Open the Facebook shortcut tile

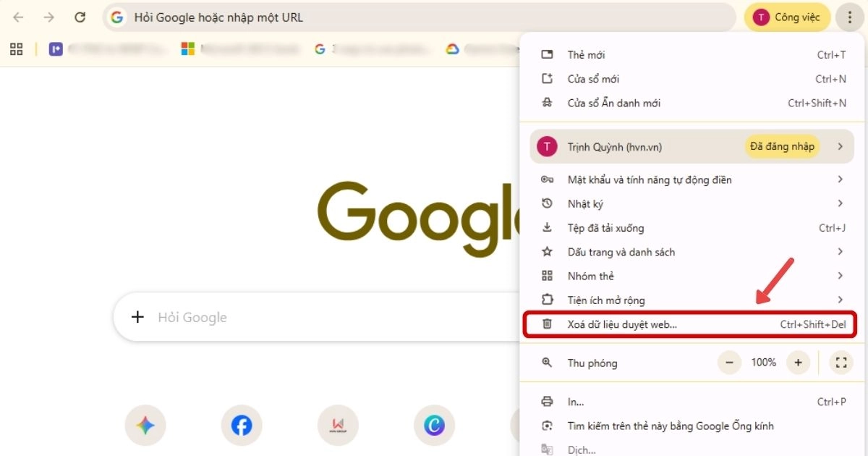tap(242, 426)
